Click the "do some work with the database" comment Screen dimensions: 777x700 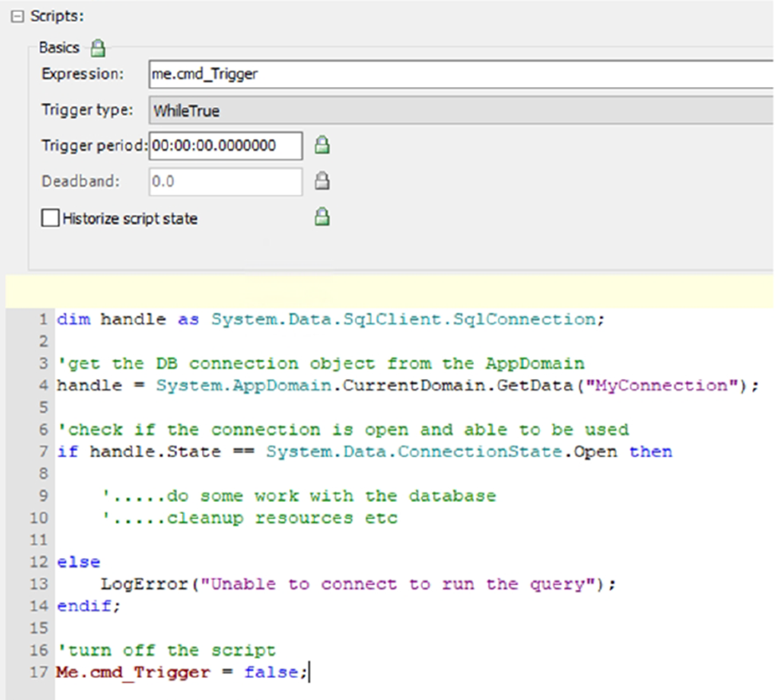coord(299,496)
